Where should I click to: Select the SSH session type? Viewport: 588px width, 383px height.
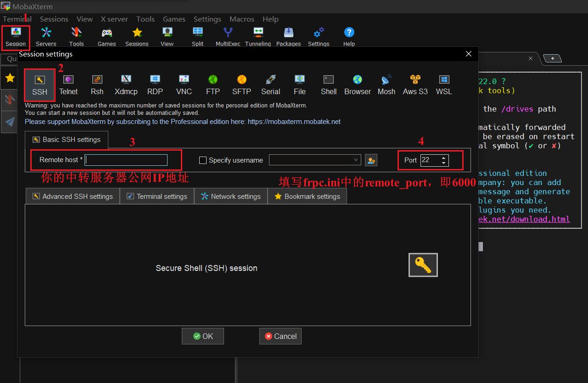[x=39, y=85]
